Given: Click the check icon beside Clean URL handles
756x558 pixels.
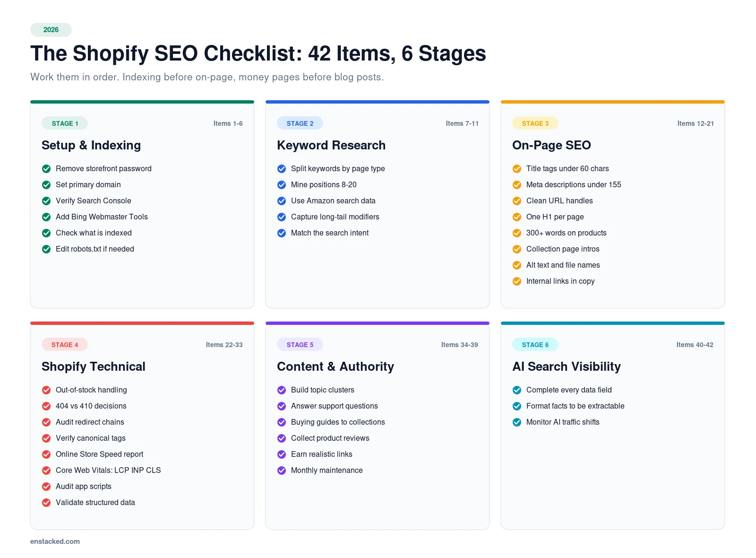Looking at the screenshot, I should tap(517, 201).
